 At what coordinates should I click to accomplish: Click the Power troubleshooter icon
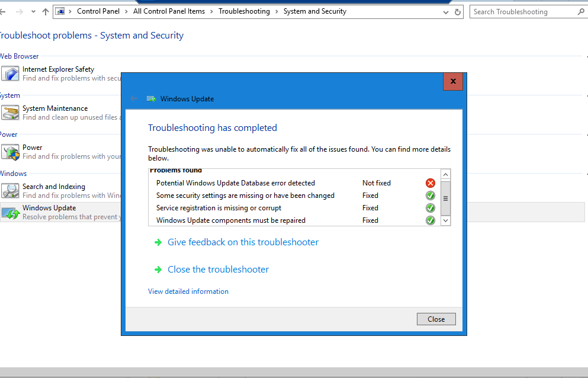(x=10, y=152)
